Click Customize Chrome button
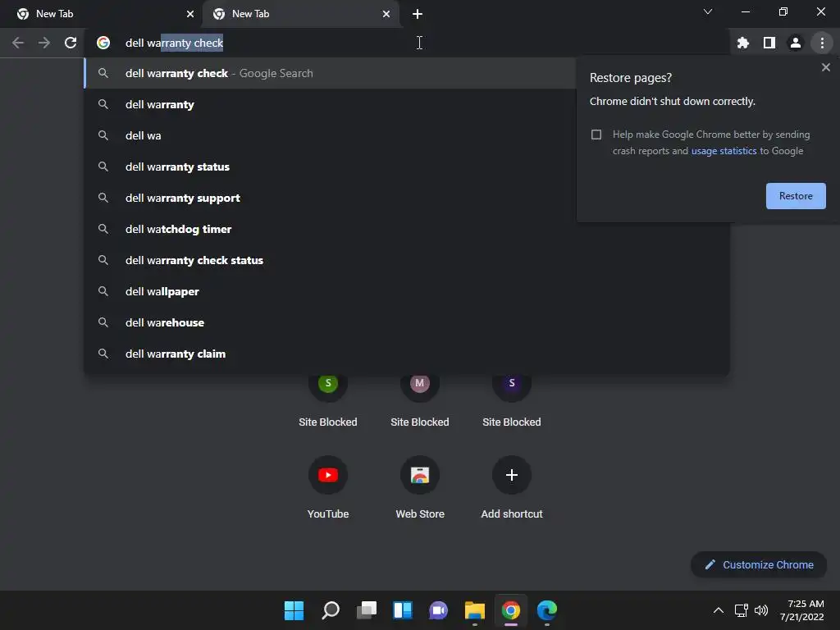This screenshot has width=840, height=630. click(x=759, y=564)
